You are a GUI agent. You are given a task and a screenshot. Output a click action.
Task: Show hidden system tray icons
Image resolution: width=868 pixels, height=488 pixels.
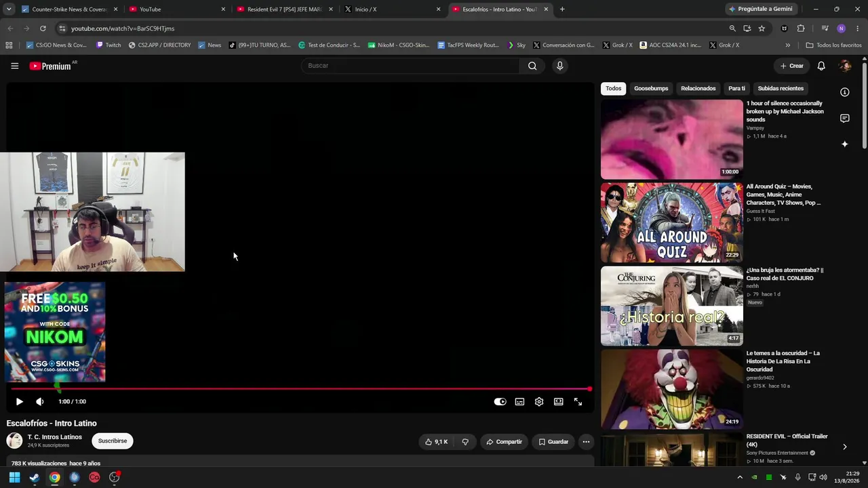740,477
